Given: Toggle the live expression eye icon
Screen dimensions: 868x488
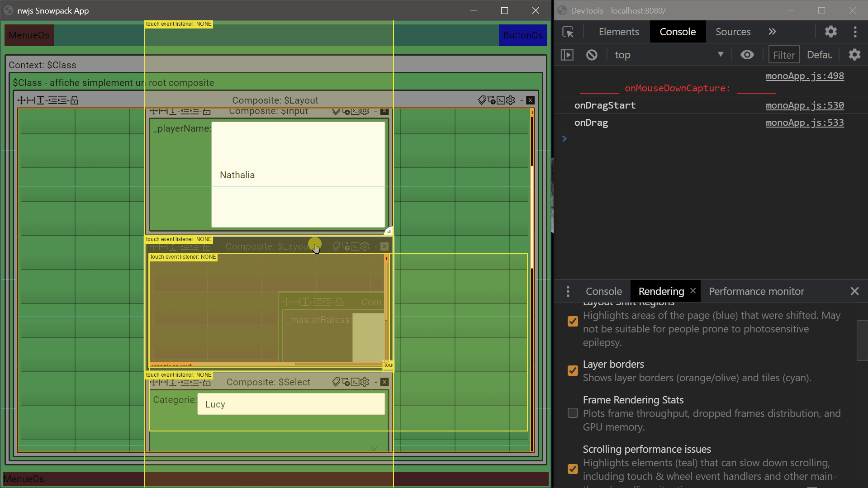Looking at the screenshot, I should [747, 55].
